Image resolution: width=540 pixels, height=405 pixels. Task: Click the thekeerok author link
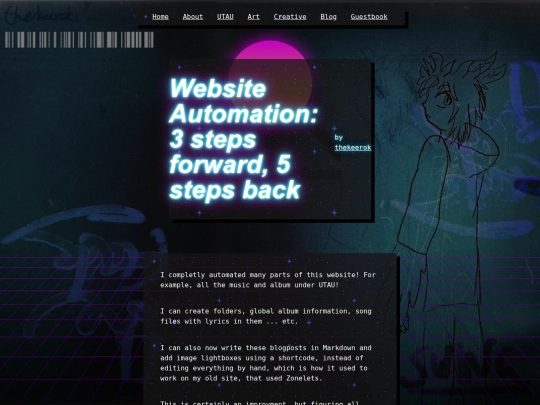pyautogui.click(x=353, y=147)
